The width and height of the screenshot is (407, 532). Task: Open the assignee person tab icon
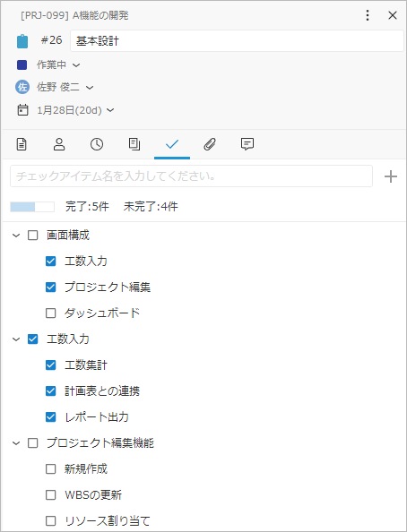(x=59, y=144)
